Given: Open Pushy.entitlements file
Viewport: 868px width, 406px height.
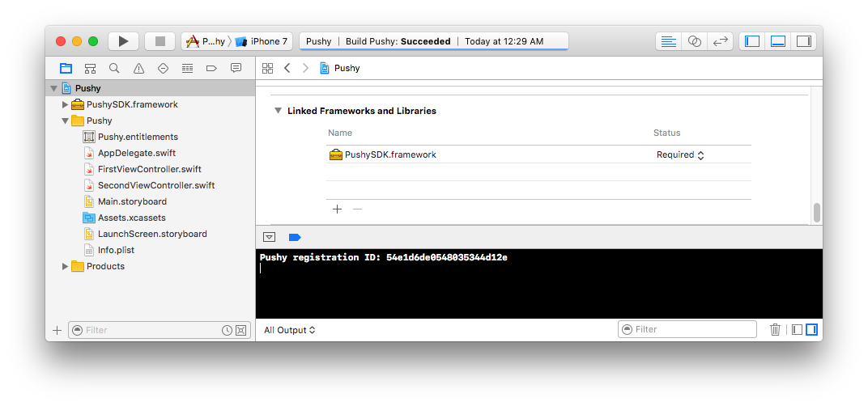Looking at the screenshot, I should click(138, 137).
